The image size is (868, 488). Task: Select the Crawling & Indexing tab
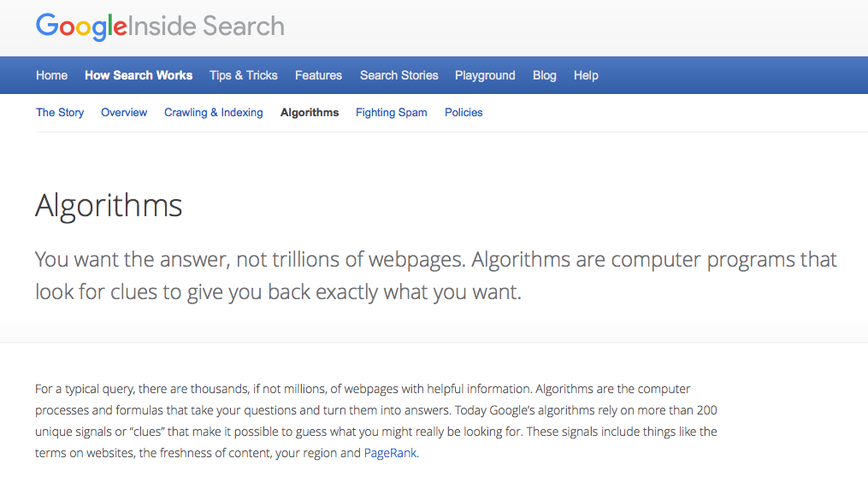click(x=214, y=112)
